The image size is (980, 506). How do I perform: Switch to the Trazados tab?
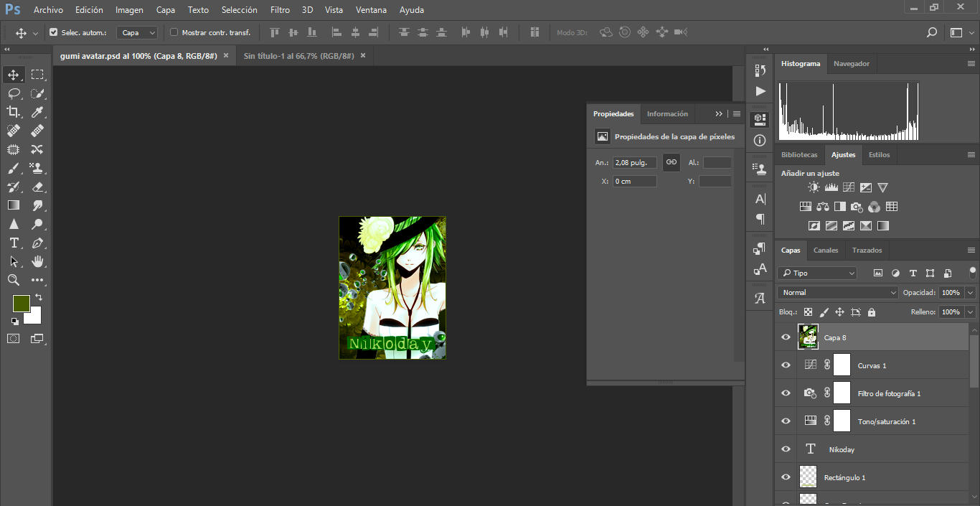tap(867, 250)
